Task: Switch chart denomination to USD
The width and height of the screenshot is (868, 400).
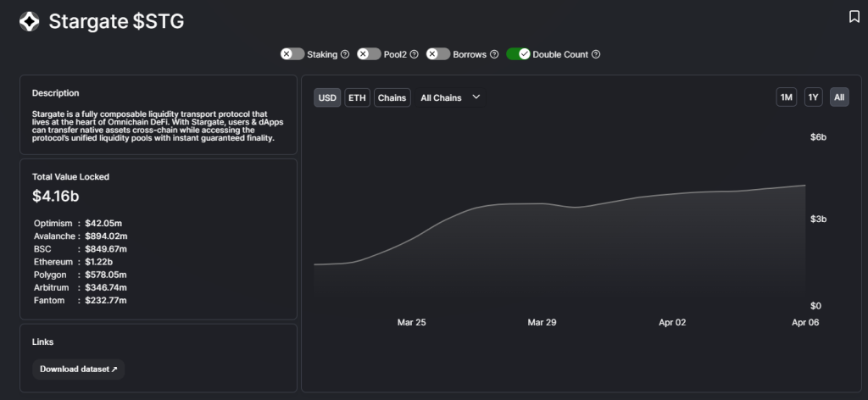Action: coord(327,98)
